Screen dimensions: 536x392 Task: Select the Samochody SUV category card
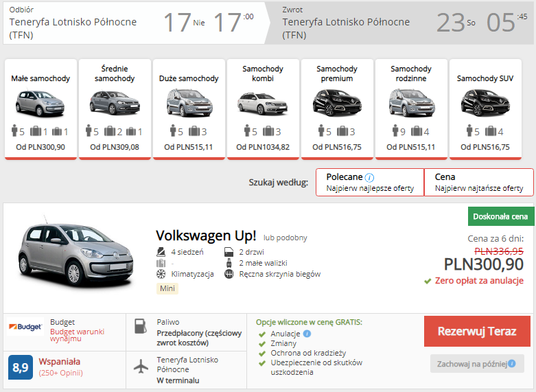click(x=485, y=109)
